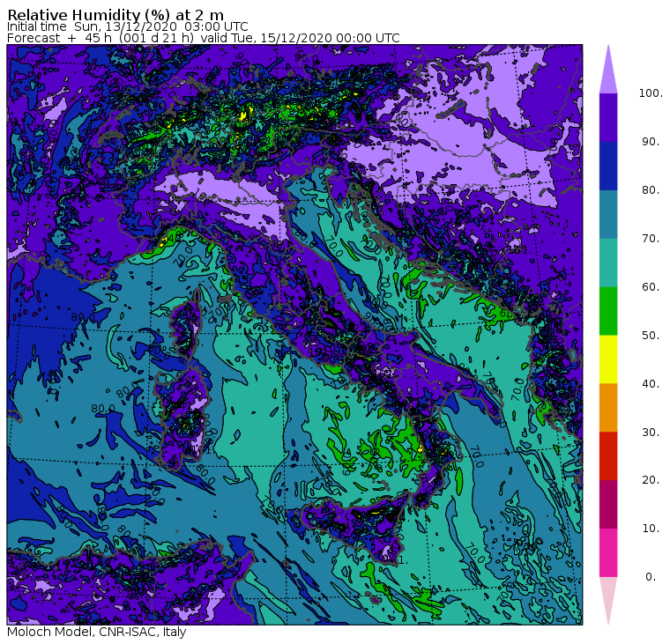This screenshot has height=644, width=670.
Task: Pick the magenta 0–10 legend color
Action: [x=608, y=553]
